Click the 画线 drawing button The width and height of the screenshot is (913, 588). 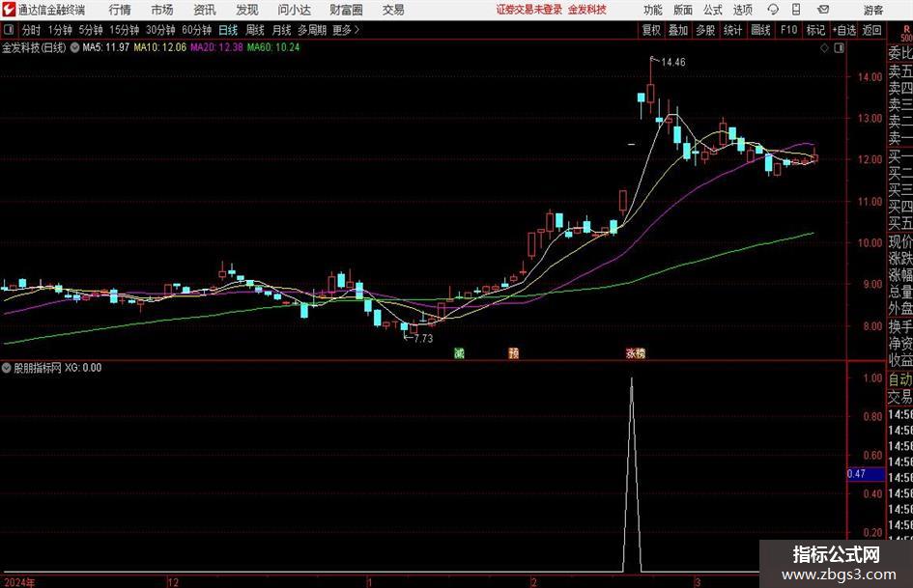760,30
